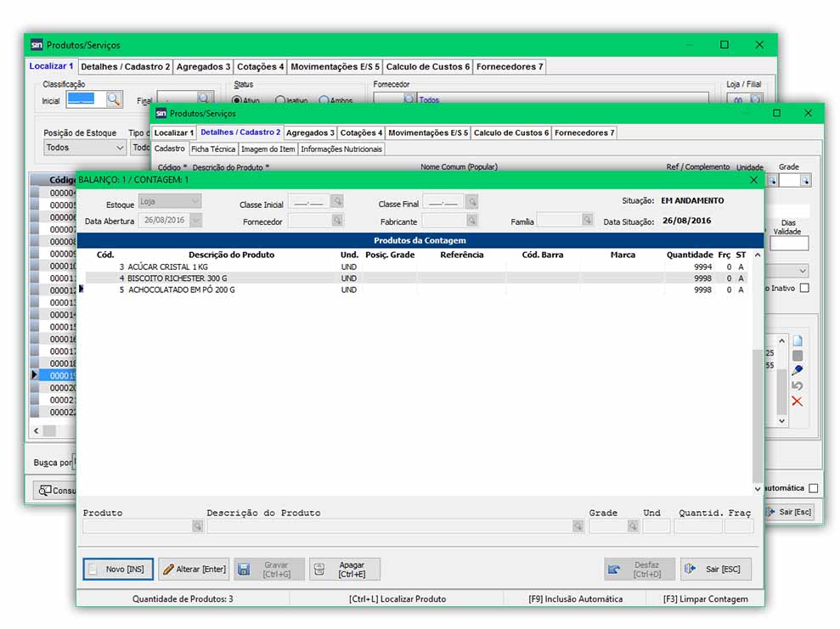Select the Imagem do Item sub-tab

coord(268,149)
